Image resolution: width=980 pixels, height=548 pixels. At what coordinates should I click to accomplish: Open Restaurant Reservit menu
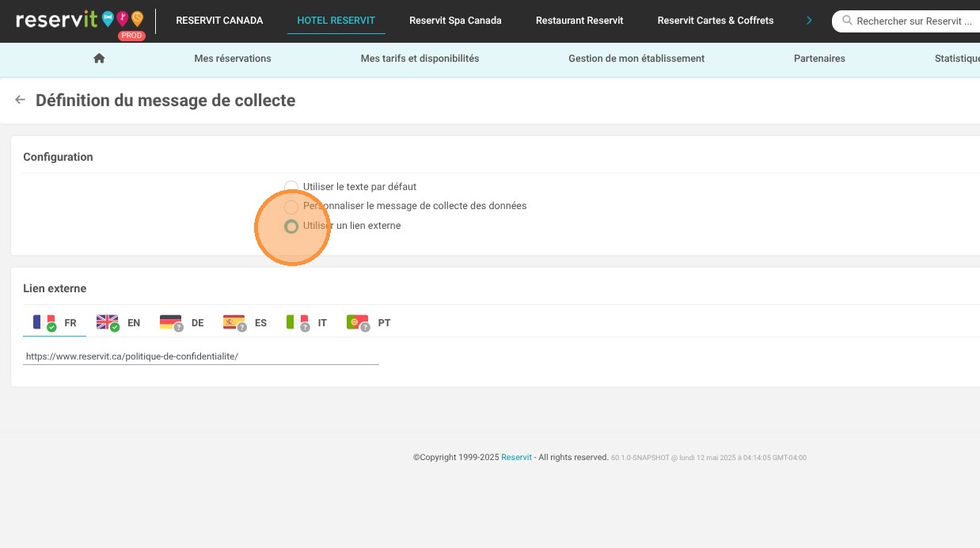pyautogui.click(x=579, y=21)
